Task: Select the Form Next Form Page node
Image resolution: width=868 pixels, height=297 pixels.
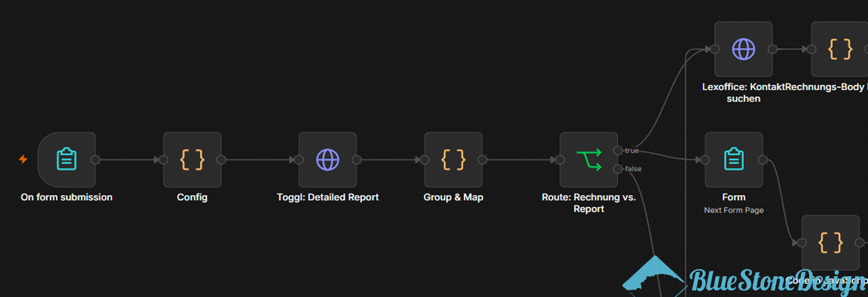Action: (734, 160)
